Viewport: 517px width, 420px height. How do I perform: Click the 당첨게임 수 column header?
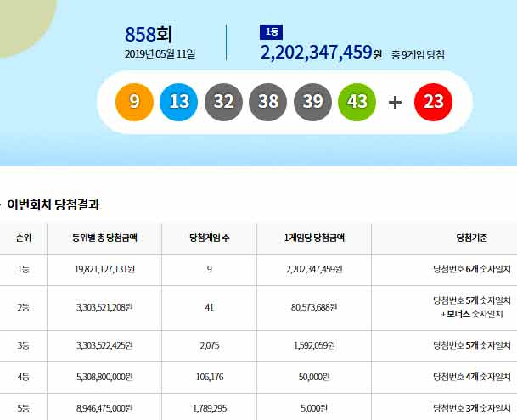(210, 238)
